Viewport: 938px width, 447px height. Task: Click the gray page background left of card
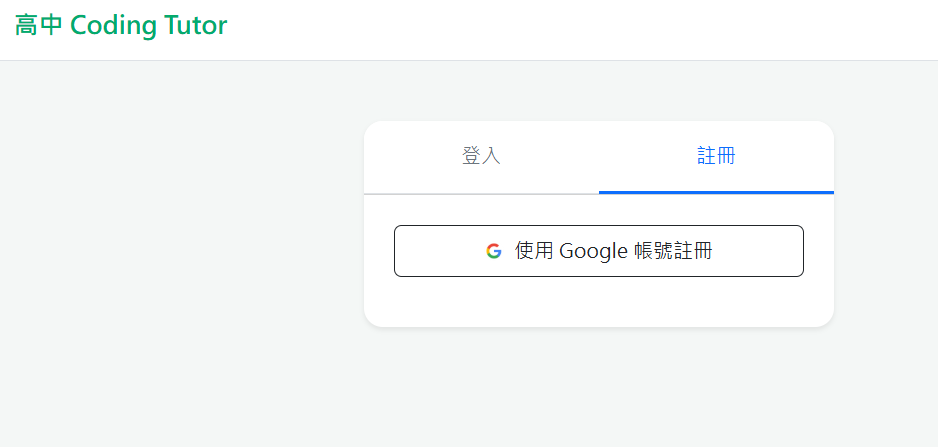coord(180,250)
